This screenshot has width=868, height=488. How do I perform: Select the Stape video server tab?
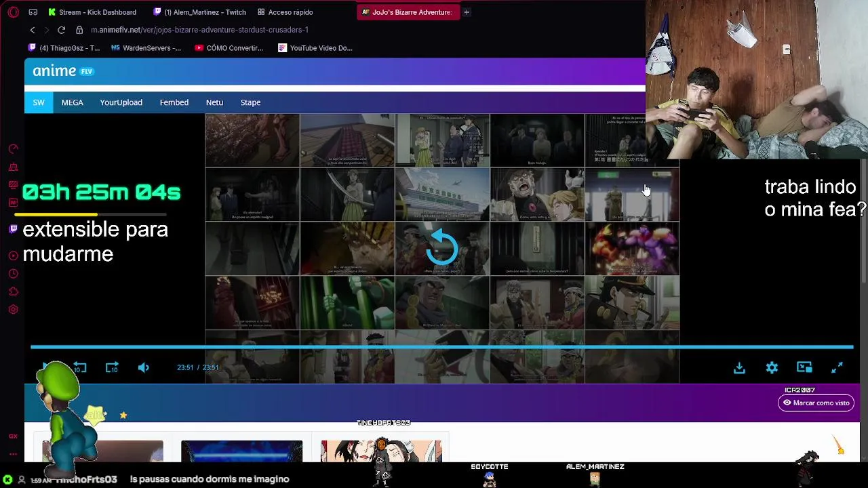(x=250, y=102)
